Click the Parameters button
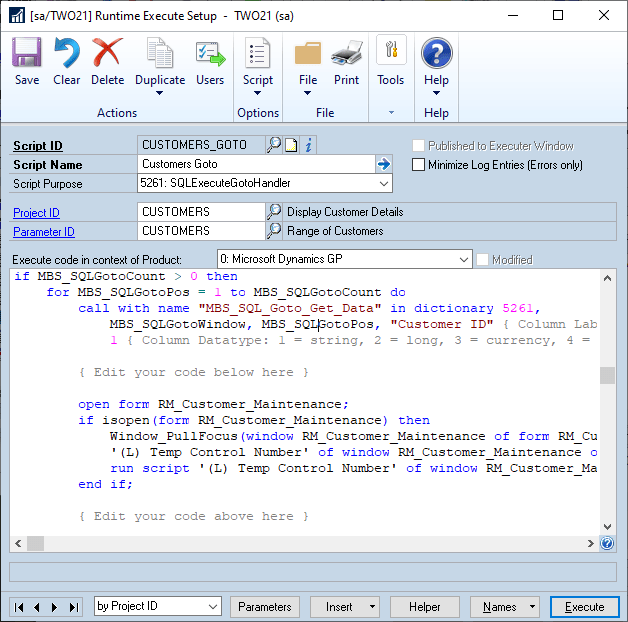Image resolution: width=628 pixels, height=622 pixels. (x=265, y=607)
